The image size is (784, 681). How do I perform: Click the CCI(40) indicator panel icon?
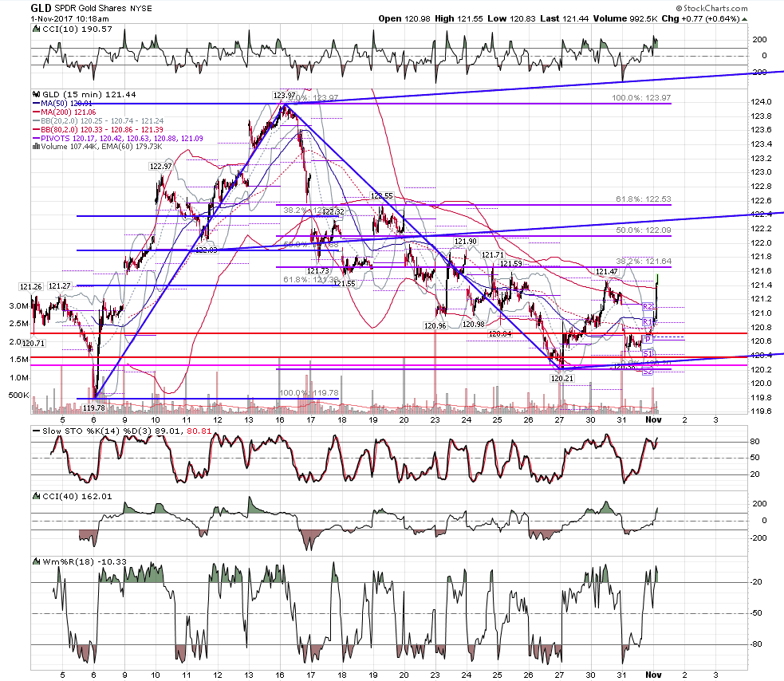(36, 496)
